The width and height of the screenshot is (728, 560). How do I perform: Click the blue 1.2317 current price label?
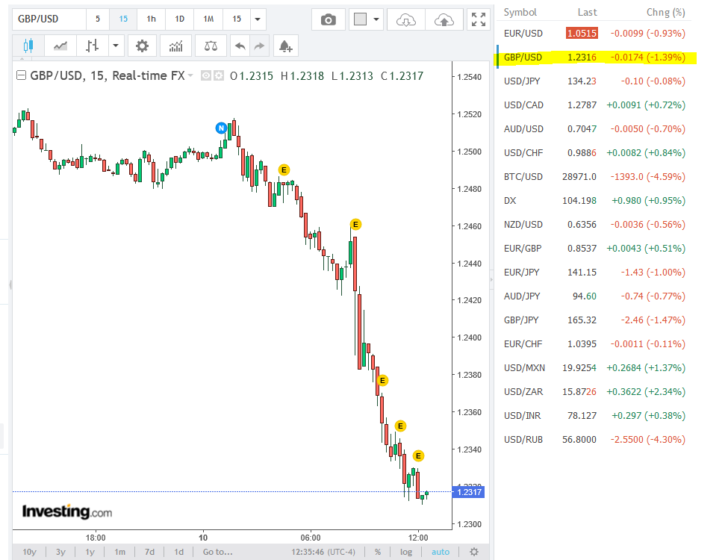[x=468, y=492]
